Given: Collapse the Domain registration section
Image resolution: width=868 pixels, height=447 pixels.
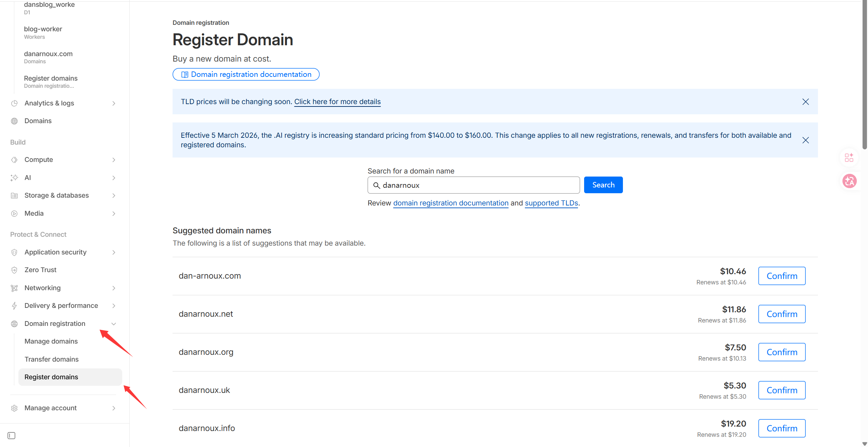Looking at the screenshot, I should [x=114, y=324].
